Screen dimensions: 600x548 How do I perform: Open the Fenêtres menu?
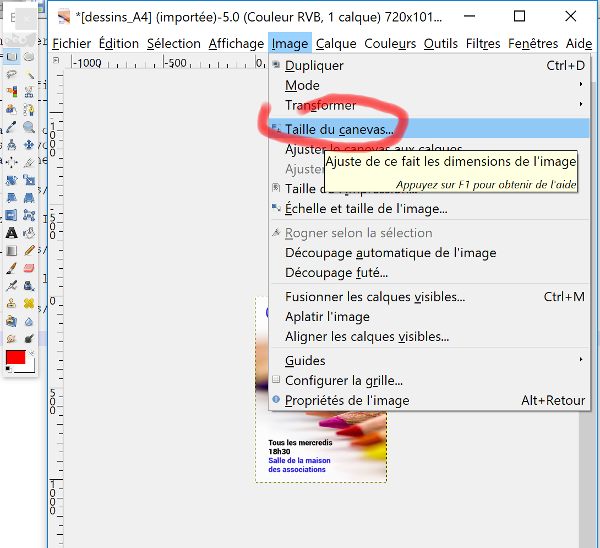click(x=533, y=44)
